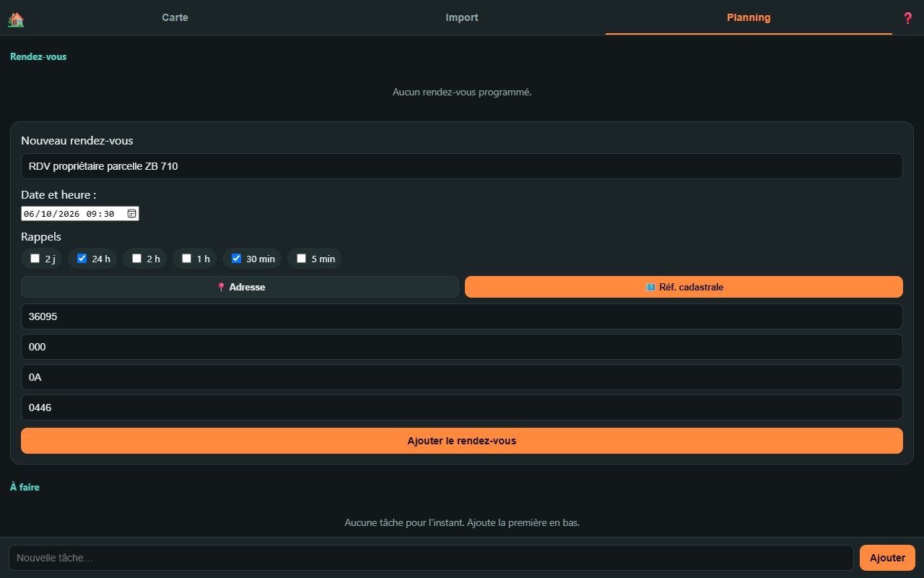The image size is (924, 578).
Task: Open the date picker calendar icon
Action: coord(131,214)
